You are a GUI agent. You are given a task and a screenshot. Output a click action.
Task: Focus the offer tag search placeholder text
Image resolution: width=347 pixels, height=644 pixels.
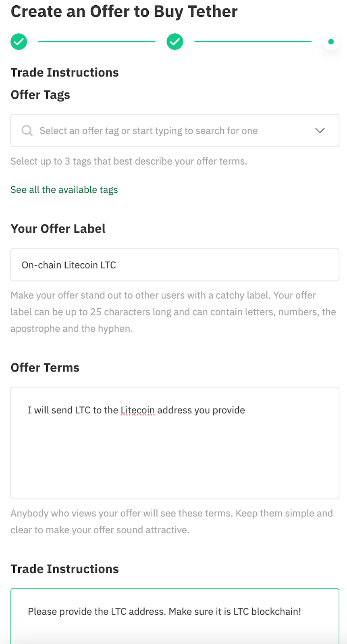pos(148,131)
